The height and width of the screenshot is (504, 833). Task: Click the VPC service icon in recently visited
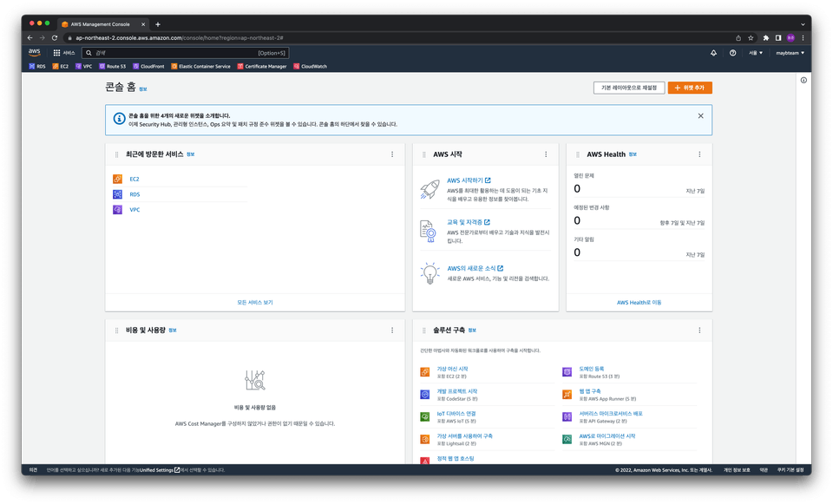(x=117, y=210)
